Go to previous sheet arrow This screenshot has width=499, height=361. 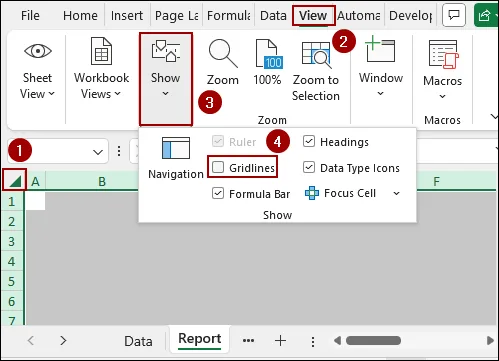31,341
